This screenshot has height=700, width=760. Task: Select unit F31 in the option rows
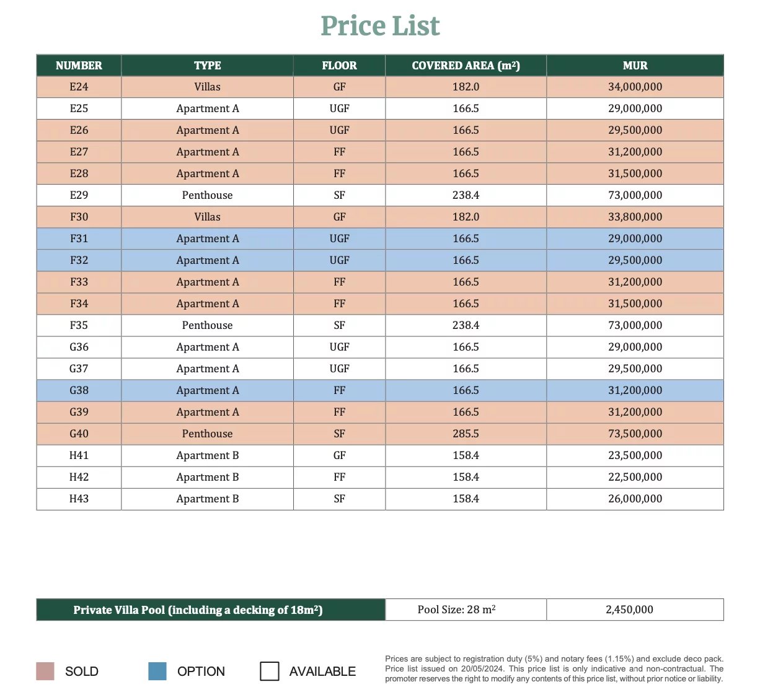79,238
